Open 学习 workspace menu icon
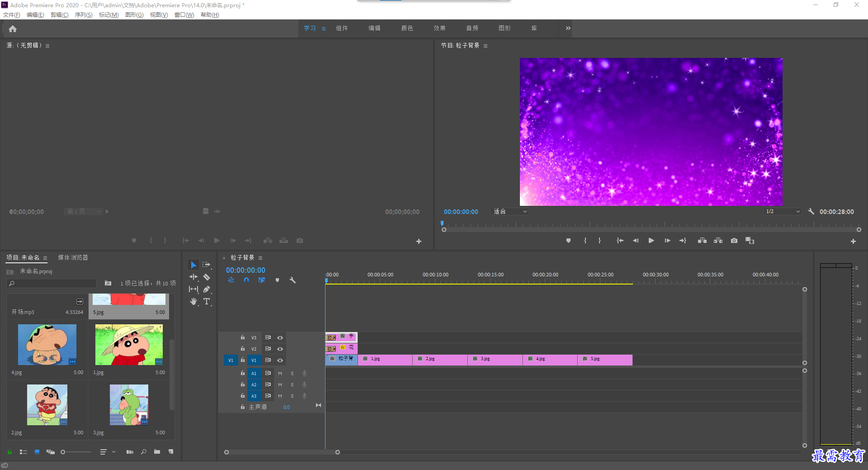Image resolution: width=868 pixels, height=470 pixels. pos(324,28)
